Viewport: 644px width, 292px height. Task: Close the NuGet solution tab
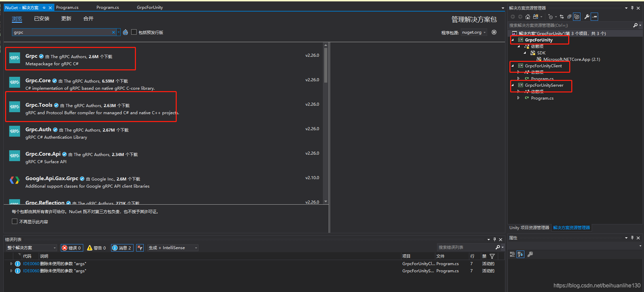[50, 7]
